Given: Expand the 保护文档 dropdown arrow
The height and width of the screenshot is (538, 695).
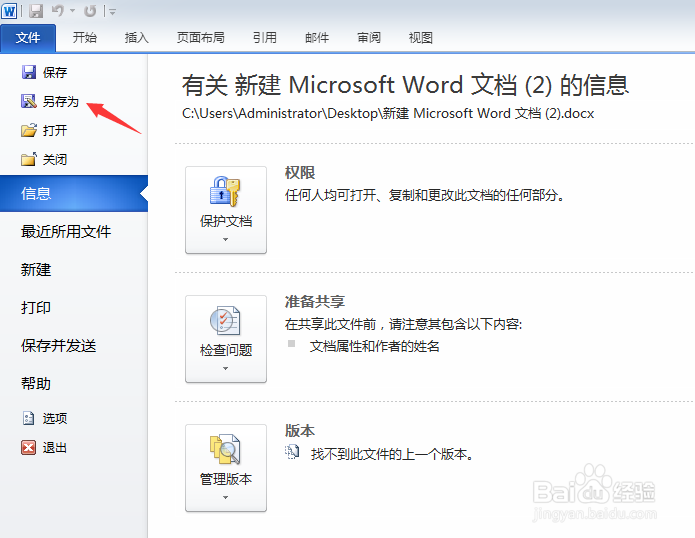Looking at the screenshot, I should 226,239.
